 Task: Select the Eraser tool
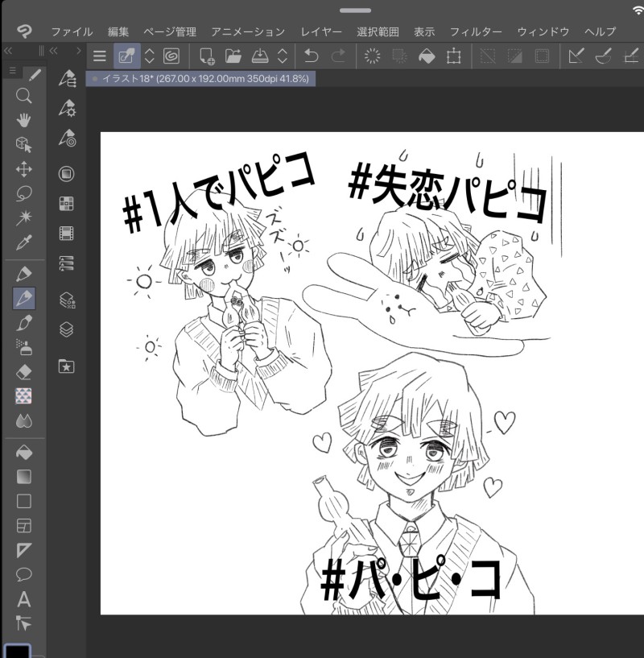(24, 372)
